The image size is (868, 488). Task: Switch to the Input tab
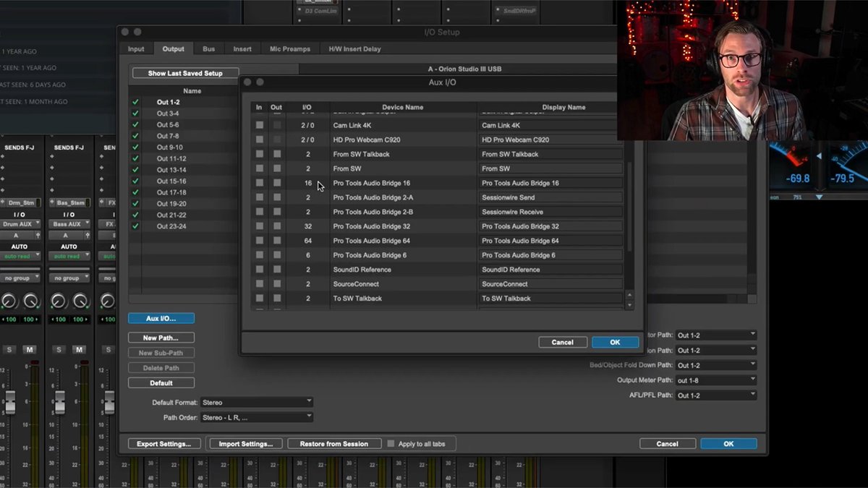pyautogui.click(x=136, y=49)
